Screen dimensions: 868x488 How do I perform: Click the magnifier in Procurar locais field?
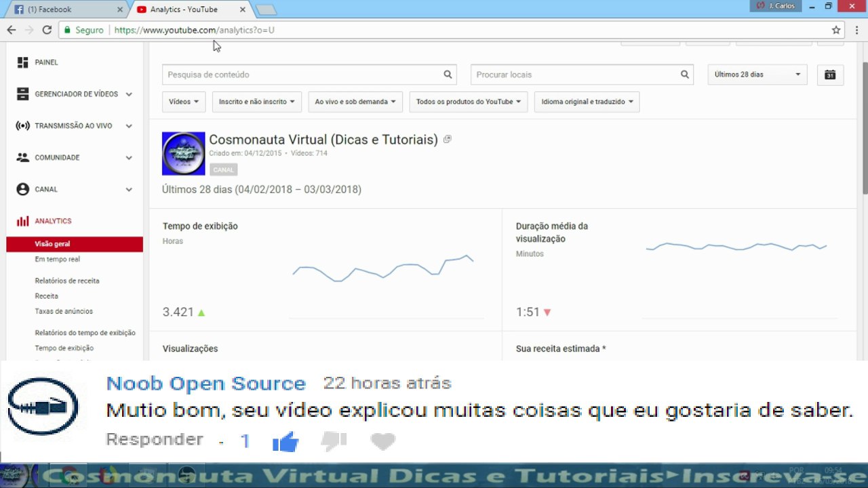[x=685, y=75]
